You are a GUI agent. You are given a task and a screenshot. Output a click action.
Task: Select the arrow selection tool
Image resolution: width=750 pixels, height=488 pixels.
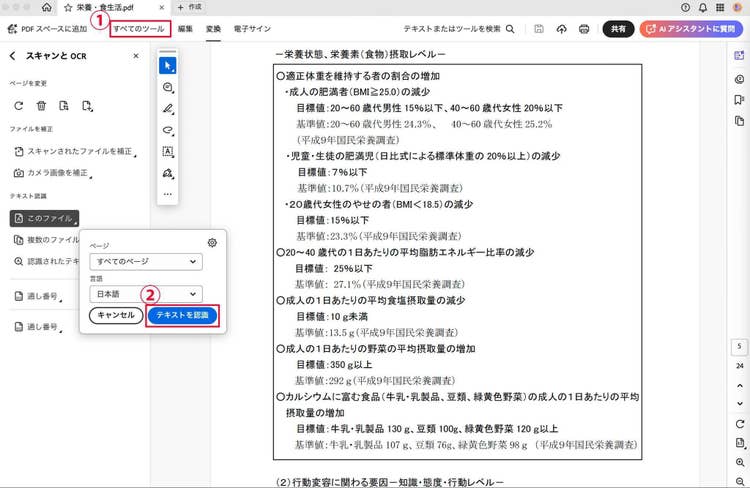tap(168, 65)
